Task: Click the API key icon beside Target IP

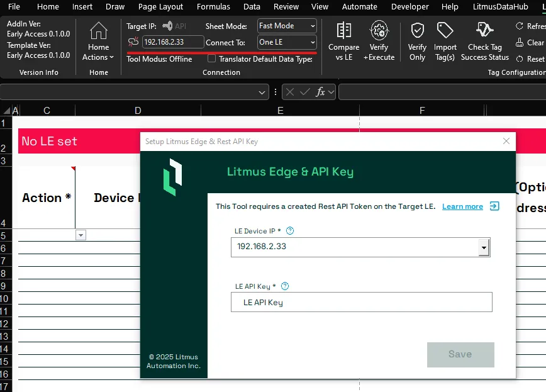Action: [x=167, y=26]
